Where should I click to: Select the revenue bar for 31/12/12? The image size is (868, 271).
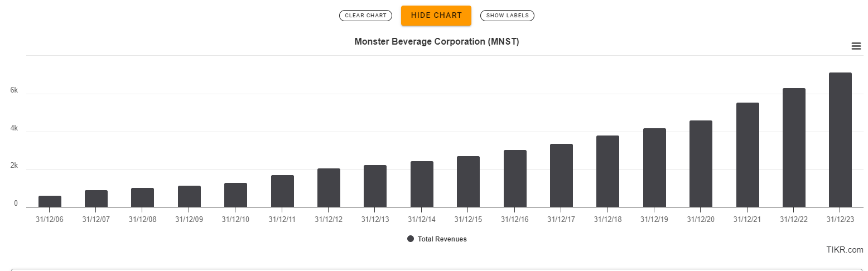pyautogui.click(x=329, y=188)
